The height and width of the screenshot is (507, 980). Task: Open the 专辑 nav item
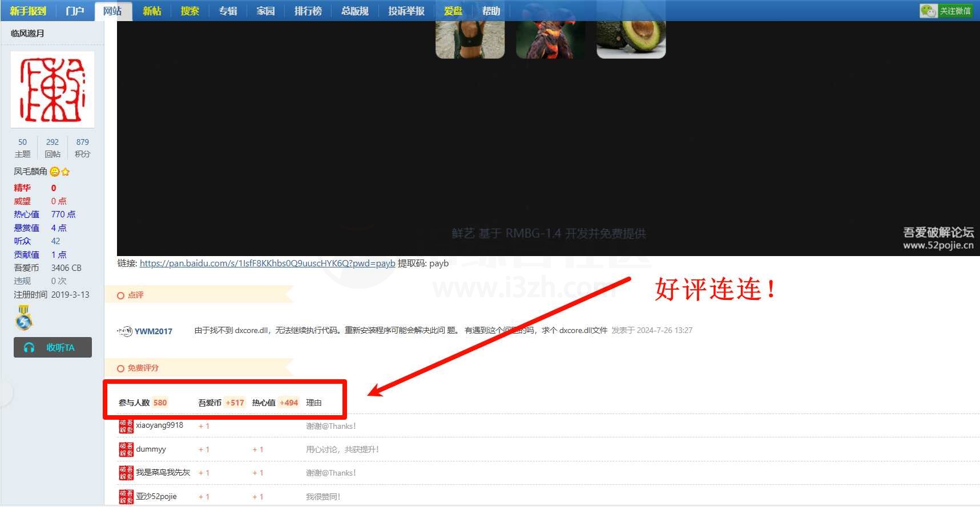click(228, 11)
